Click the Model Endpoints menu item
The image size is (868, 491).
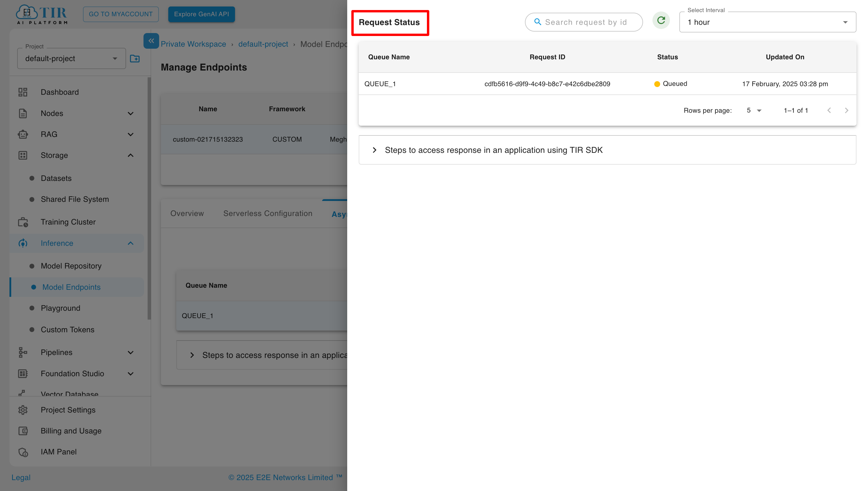(71, 287)
